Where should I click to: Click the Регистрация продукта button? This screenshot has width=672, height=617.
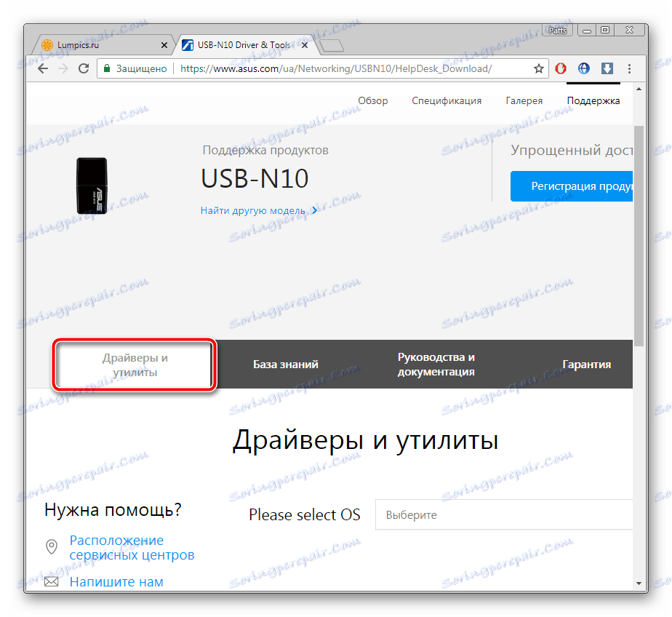(x=572, y=186)
